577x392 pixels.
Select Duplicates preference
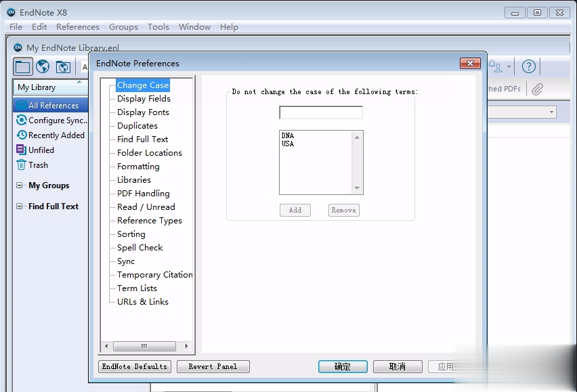click(x=137, y=126)
